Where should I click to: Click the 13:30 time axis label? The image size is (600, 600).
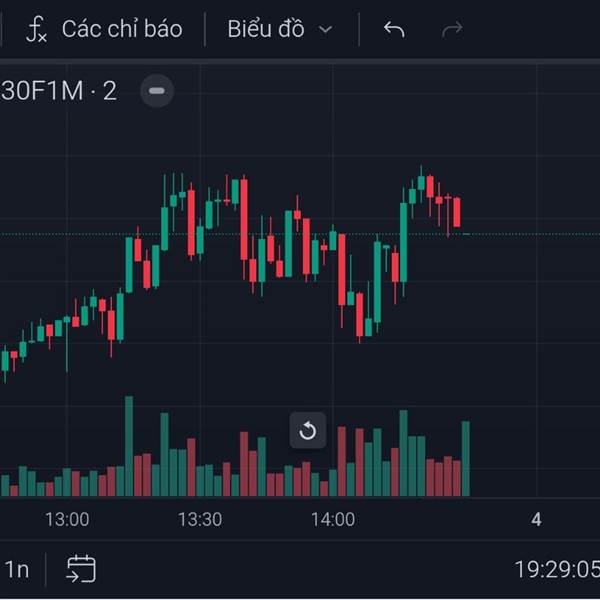200,520
